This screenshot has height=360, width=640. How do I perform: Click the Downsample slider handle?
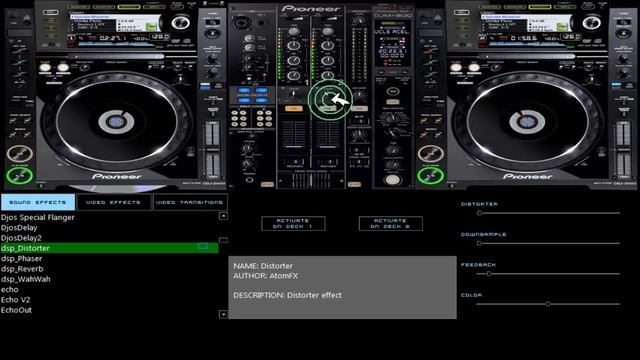(x=479, y=243)
